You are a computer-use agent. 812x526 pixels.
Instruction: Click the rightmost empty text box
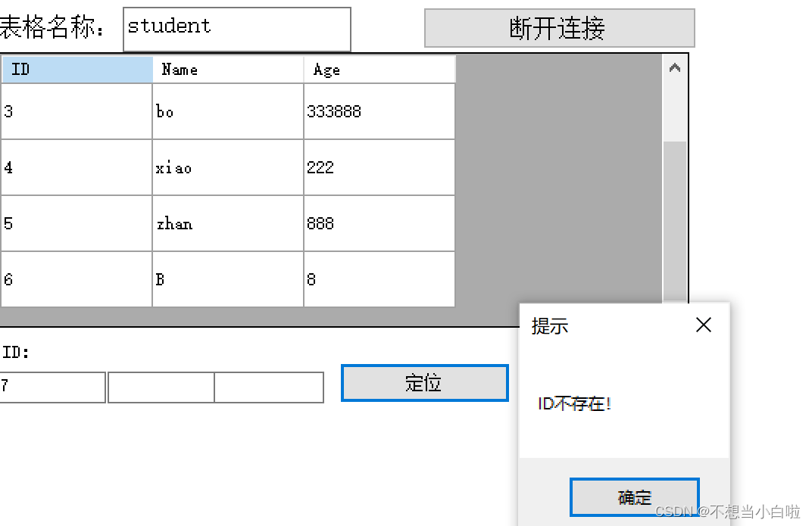[x=269, y=387]
